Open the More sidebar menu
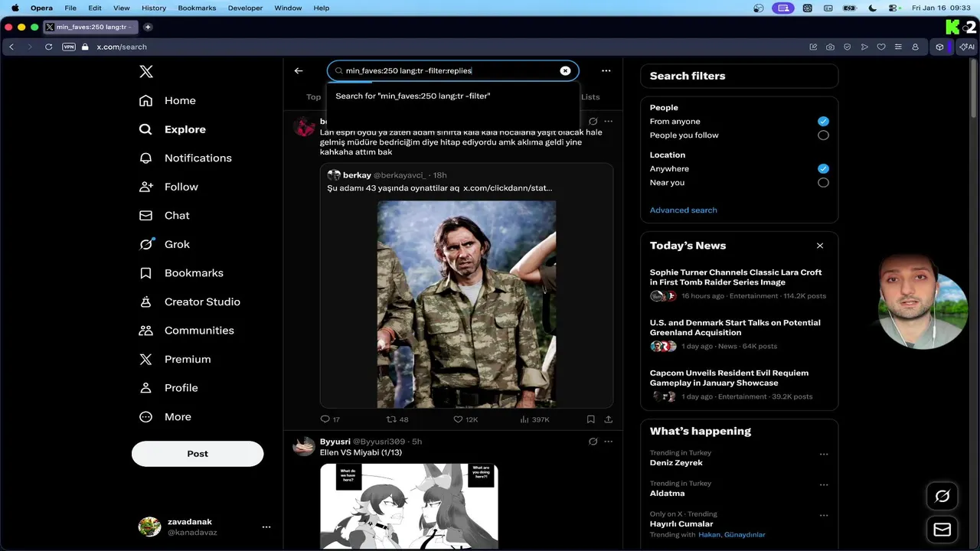This screenshot has height=551, width=980. [165, 416]
